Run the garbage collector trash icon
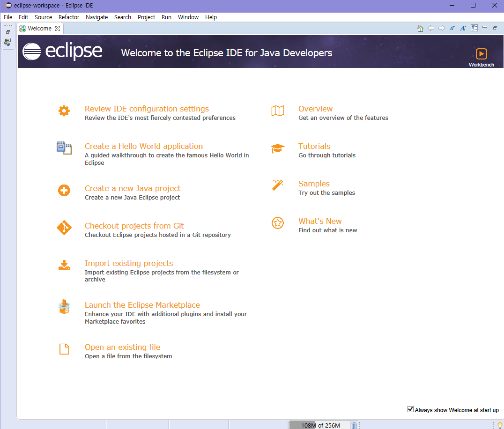Screen dimensions: 504x429 (354, 425)
